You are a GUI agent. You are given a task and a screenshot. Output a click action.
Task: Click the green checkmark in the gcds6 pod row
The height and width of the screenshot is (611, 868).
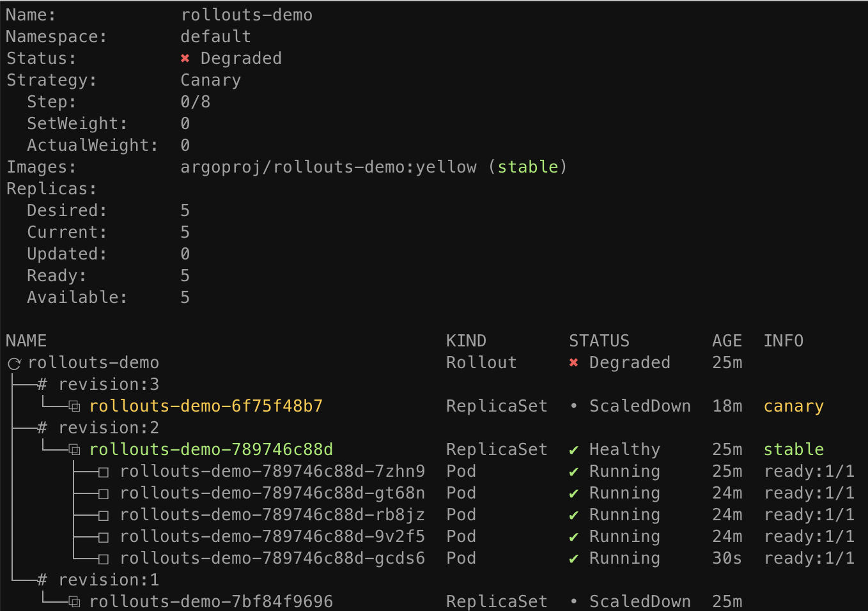(573, 559)
